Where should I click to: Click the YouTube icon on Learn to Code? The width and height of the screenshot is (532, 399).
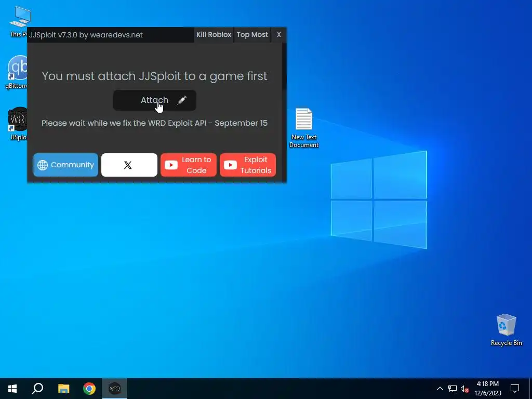click(x=171, y=165)
